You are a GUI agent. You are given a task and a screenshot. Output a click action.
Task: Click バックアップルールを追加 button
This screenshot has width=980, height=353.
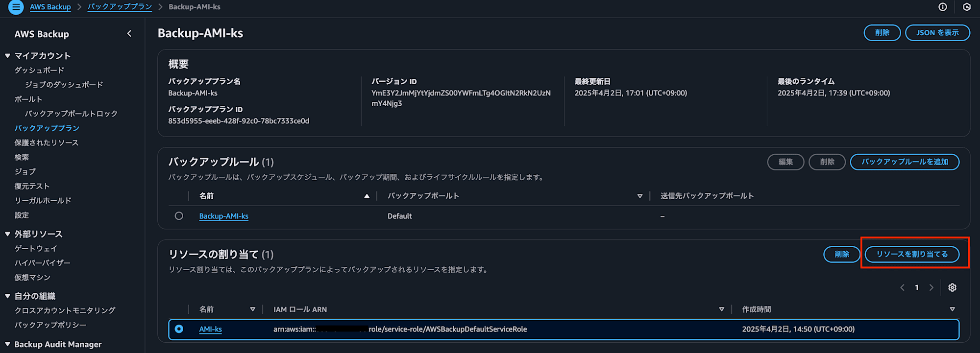pos(905,162)
